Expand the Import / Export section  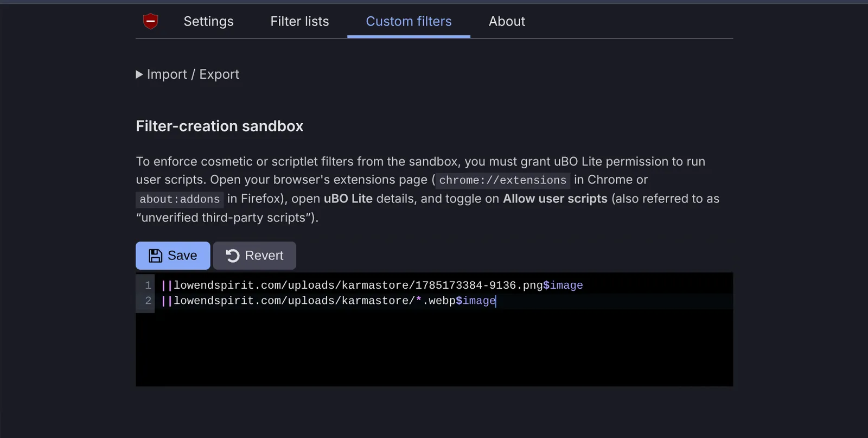pyautogui.click(x=188, y=74)
